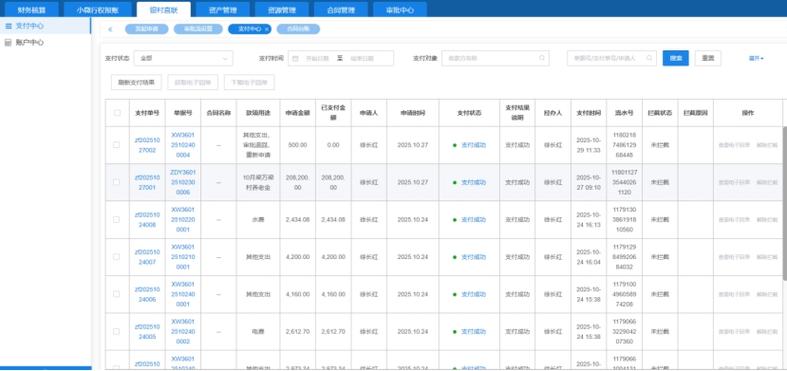The width and height of the screenshot is (787, 371).
Task: Click the calendar icon in the 支付时间 field
Action: [295, 58]
